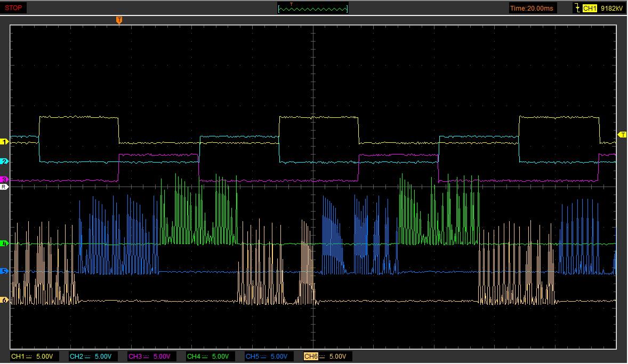Click the channel 4 green ground marker

click(x=5, y=244)
